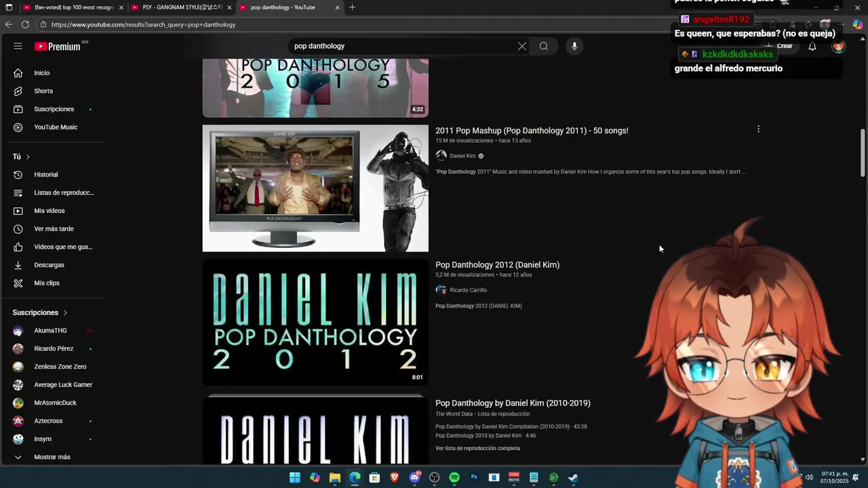Open File Explorer from the taskbar

(335, 477)
